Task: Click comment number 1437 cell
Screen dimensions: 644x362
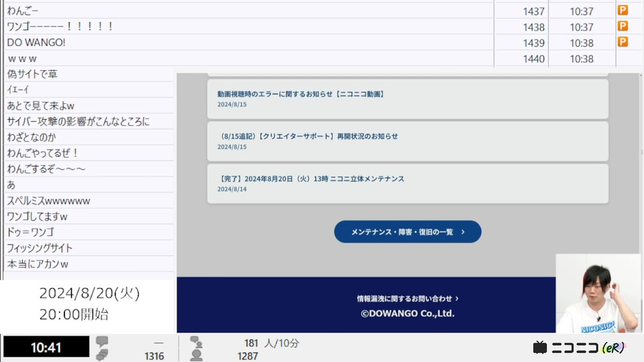Action: (521, 11)
